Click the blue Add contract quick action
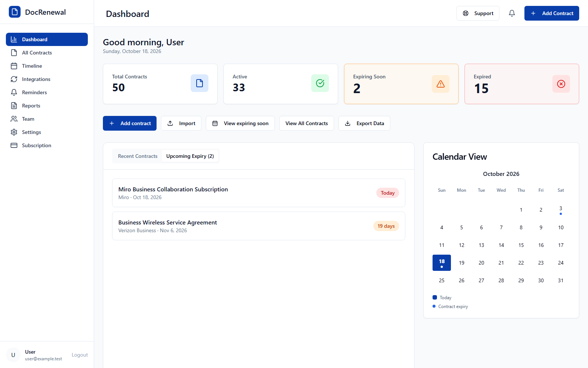588x368 pixels. [x=130, y=123]
